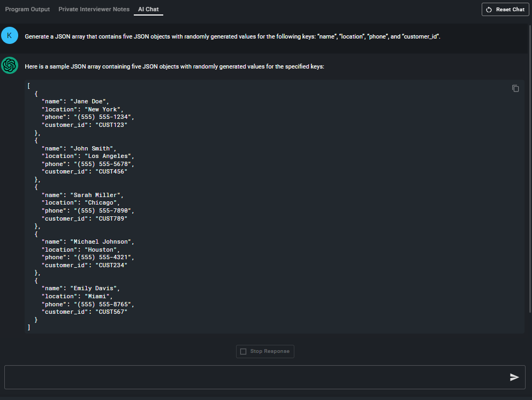
Task: Switch to the Program Output tab
Action: tap(27, 9)
